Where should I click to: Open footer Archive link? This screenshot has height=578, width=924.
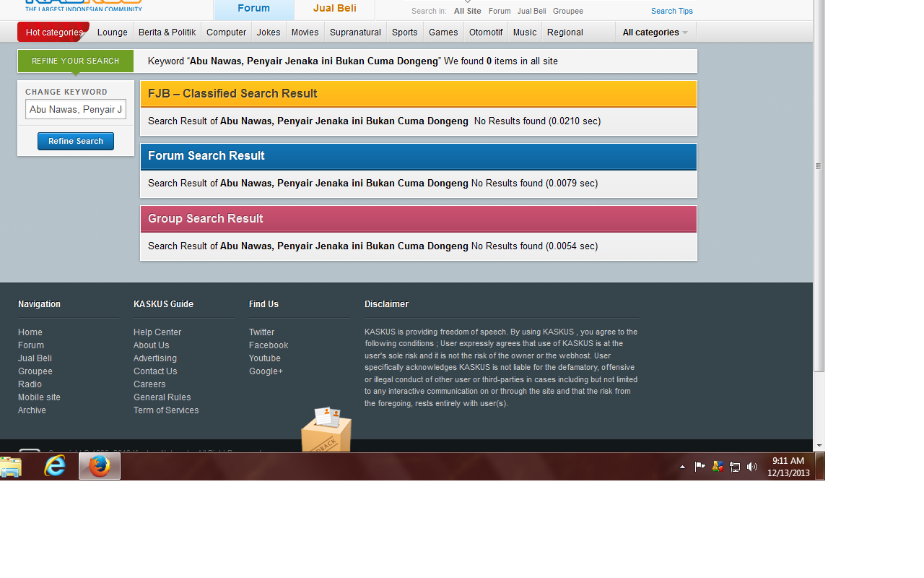coord(32,410)
